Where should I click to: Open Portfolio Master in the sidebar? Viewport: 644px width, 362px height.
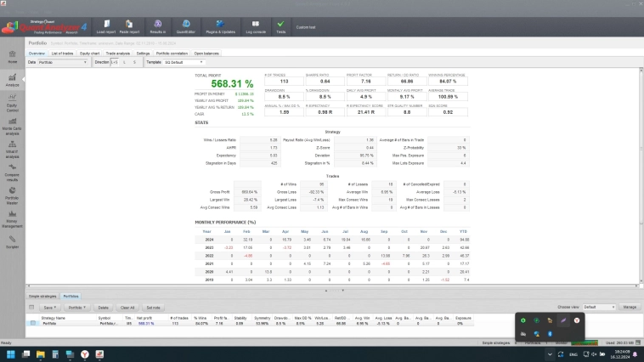point(13,198)
